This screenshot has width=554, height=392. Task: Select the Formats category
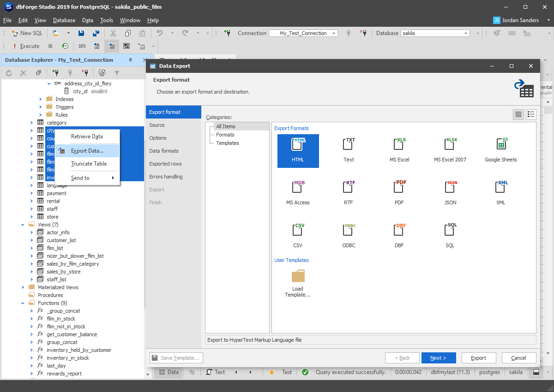pyautogui.click(x=225, y=135)
